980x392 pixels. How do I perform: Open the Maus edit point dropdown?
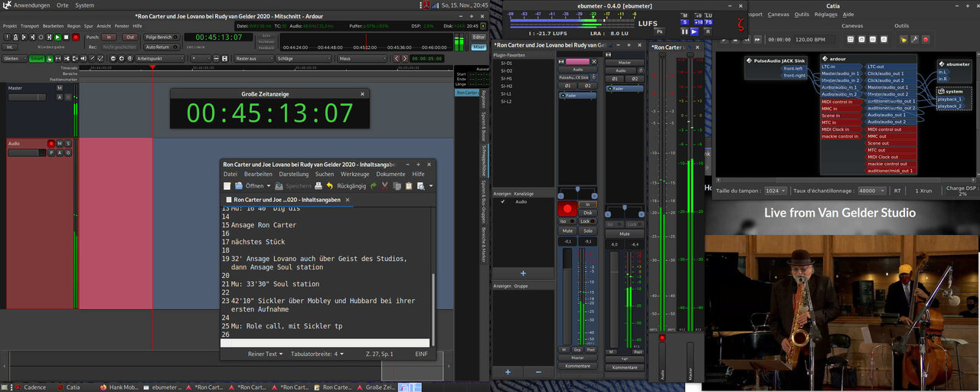click(x=361, y=58)
